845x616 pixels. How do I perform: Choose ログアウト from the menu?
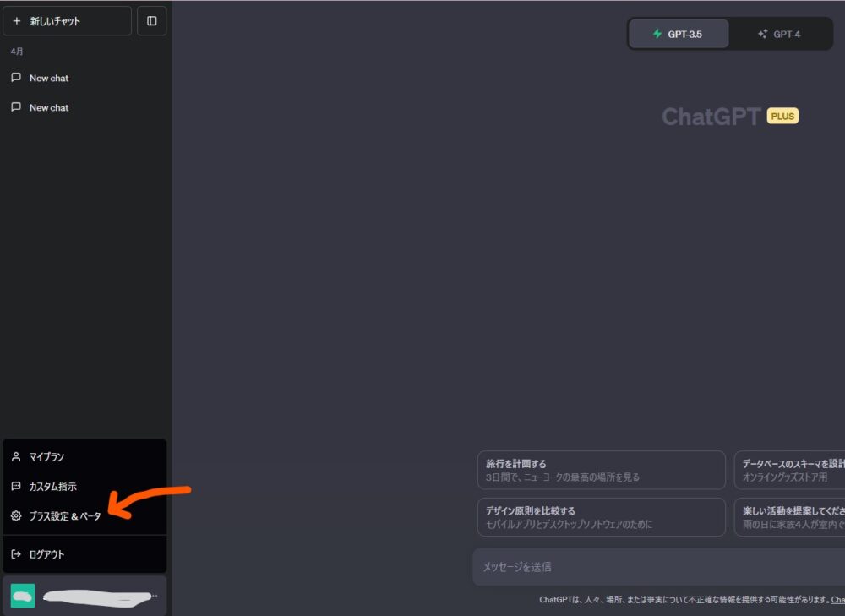(x=47, y=554)
